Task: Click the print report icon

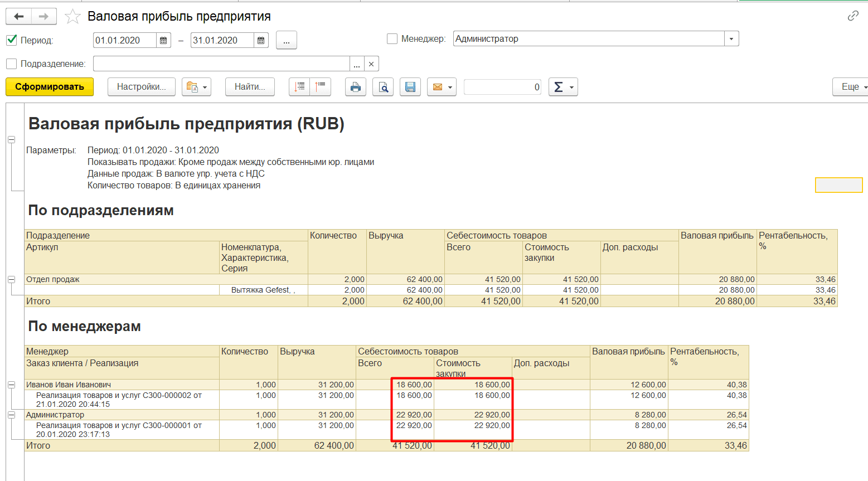Action: [355, 87]
